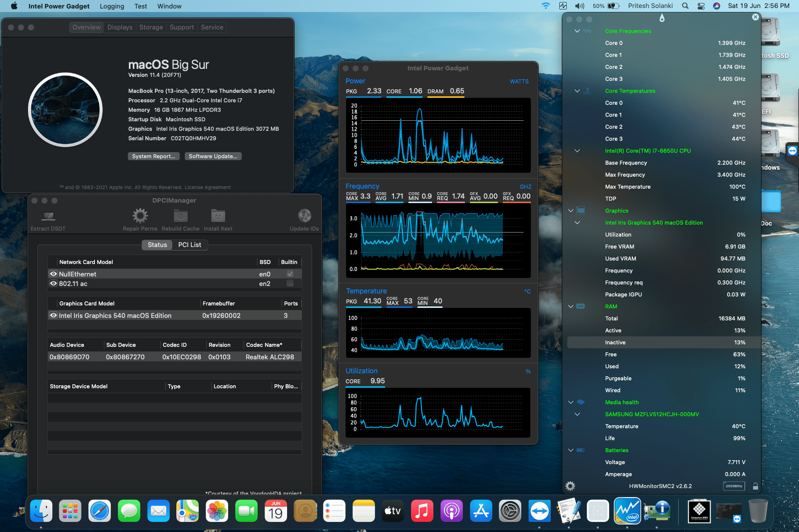The height and width of the screenshot is (532, 799).
Task: Open the Apple menu
Action: point(14,6)
